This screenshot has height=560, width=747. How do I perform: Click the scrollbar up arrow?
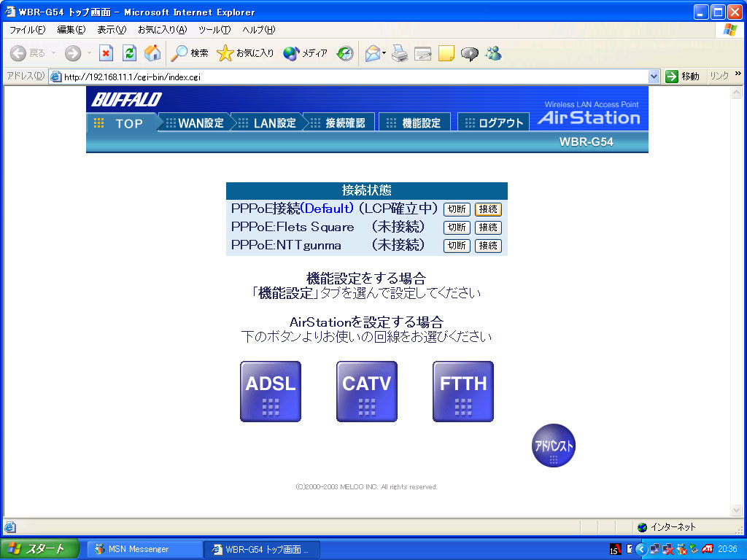pyautogui.click(x=736, y=93)
